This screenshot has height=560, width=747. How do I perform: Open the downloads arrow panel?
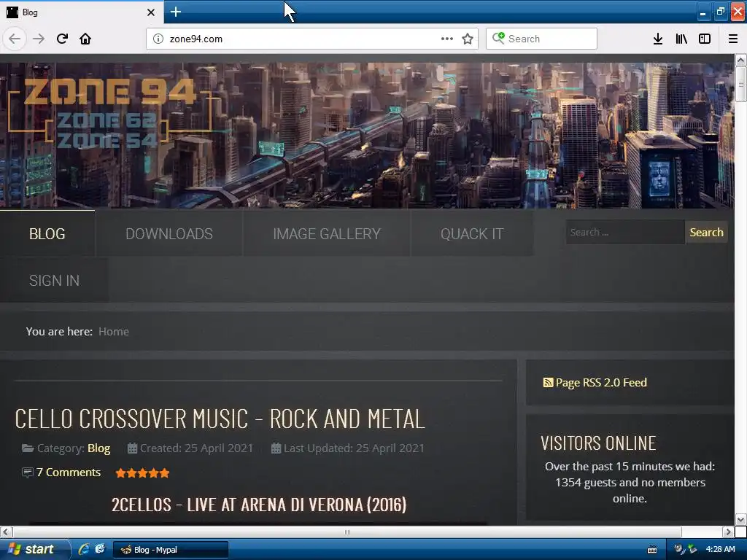tap(658, 39)
